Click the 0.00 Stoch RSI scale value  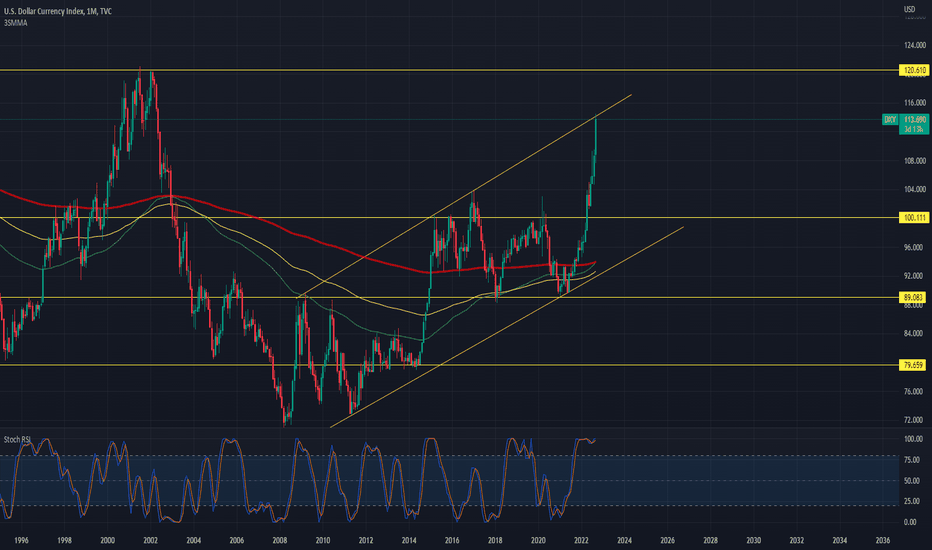click(x=910, y=522)
